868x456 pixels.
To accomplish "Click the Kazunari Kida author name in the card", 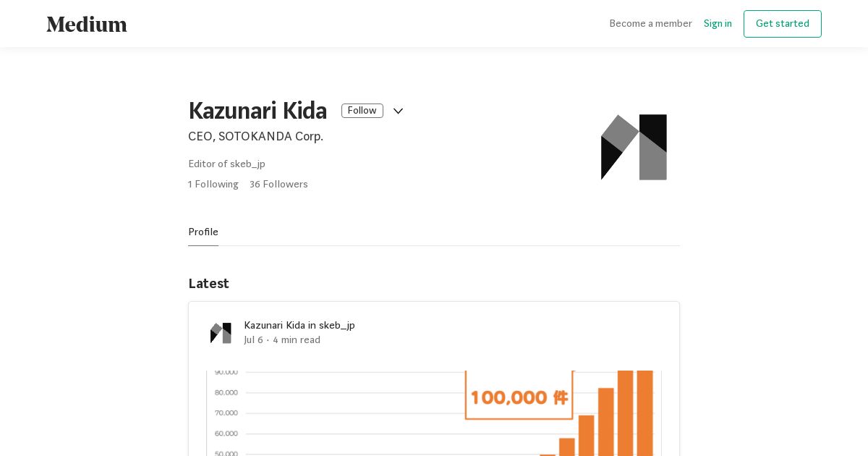I will click(274, 326).
